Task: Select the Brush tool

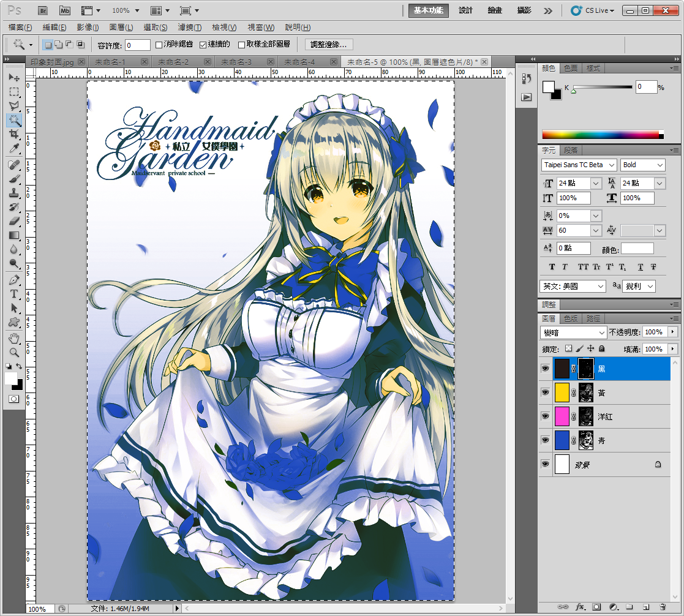Action: pyautogui.click(x=14, y=179)
